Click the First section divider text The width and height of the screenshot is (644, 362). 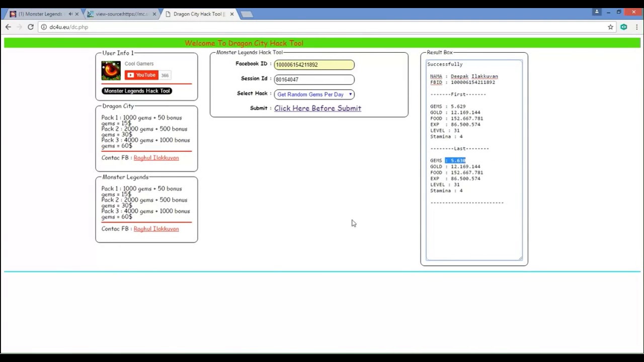click(458, 95)
